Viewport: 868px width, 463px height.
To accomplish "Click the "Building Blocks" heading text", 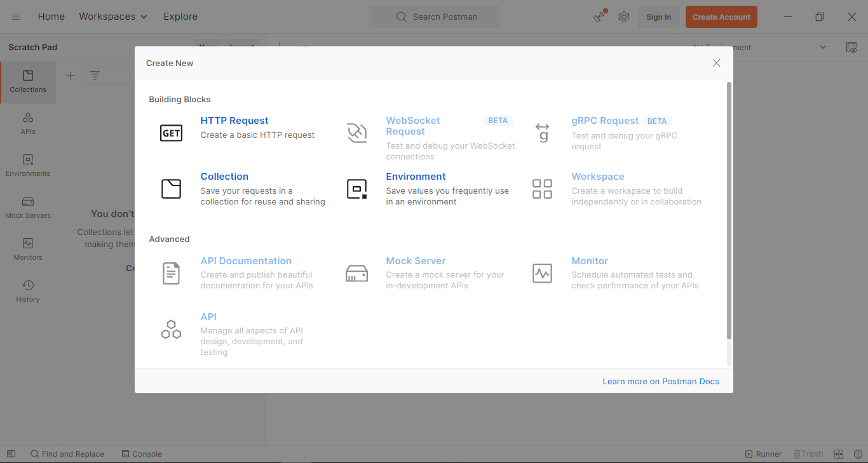I will pyautogui.click(x=180, y=100).
